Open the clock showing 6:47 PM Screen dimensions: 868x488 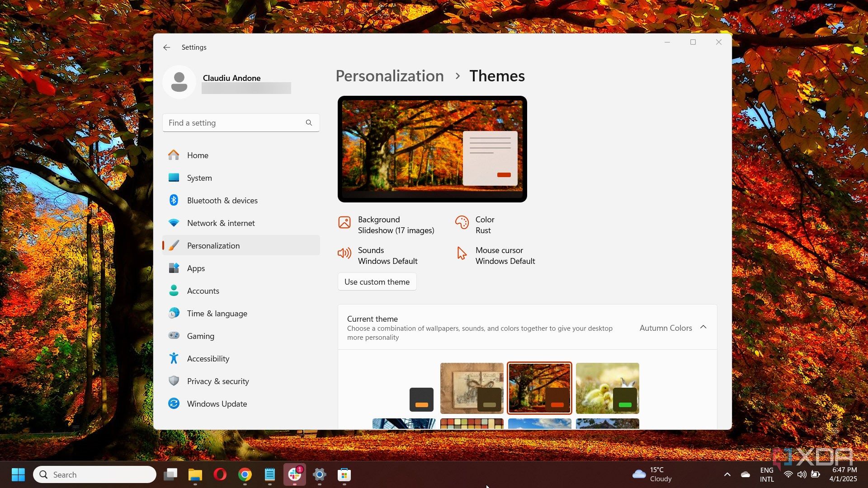[843, 474]
